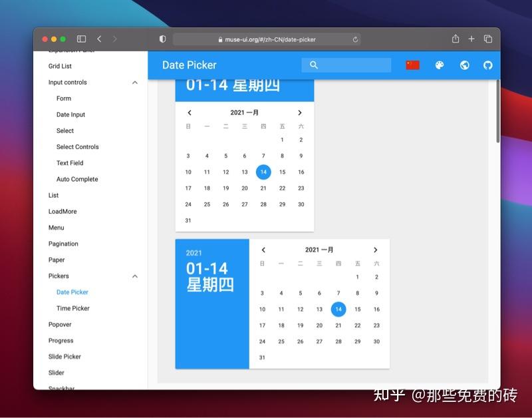Select the Date Input sidebar link
The image size is (532, 418).
[x=71, y=114]
